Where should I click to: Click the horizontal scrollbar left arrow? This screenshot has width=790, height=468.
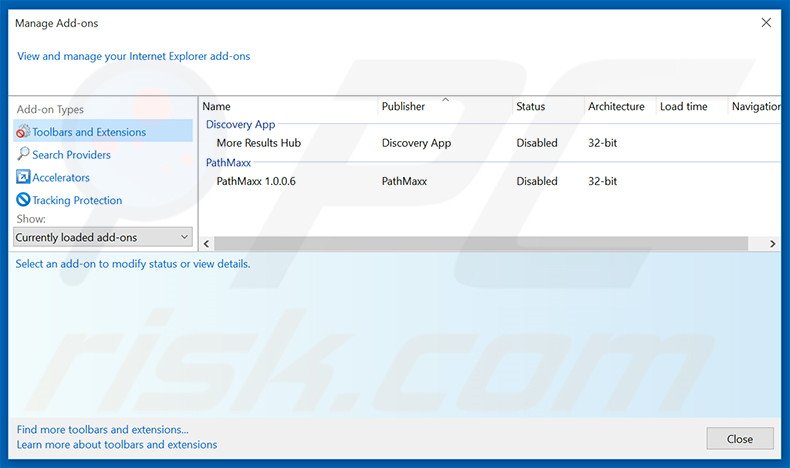(x=206, y=244)
